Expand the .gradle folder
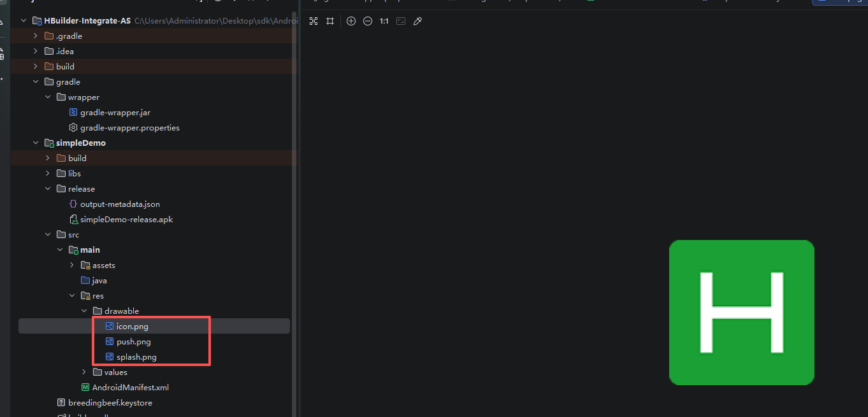Image resolution: width=868 pixels, height=417 pixels. (x=36, y=36)
